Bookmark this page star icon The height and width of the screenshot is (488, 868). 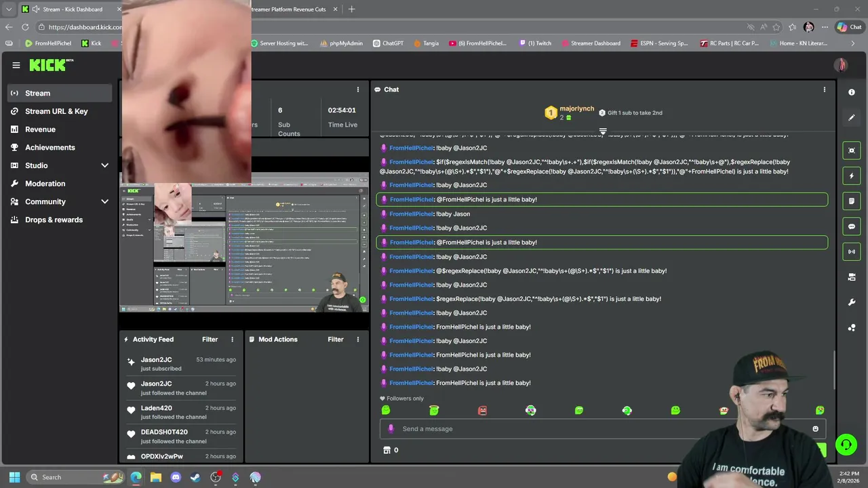(776, 27)
